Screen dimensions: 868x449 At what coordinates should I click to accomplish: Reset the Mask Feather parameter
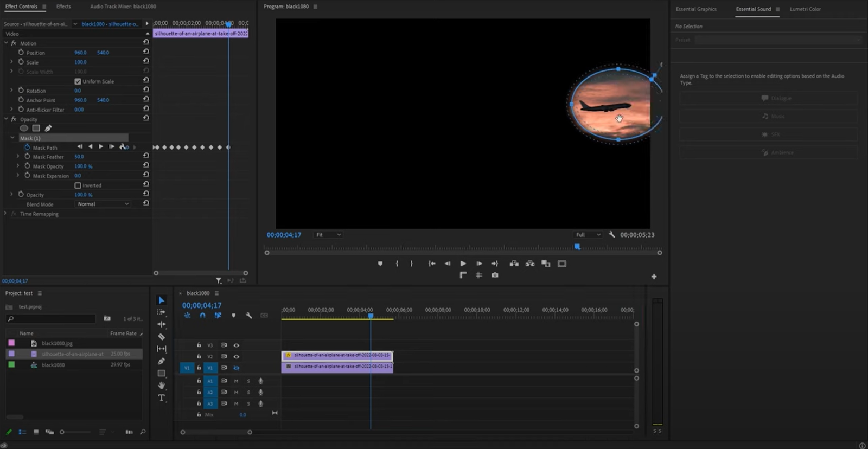[x=146, y=156]
